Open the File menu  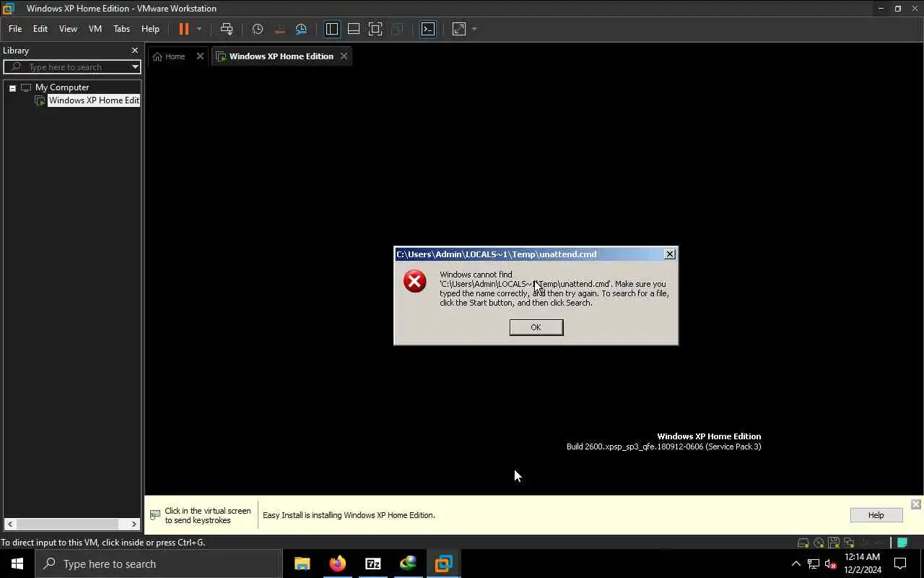coord(15,29)
